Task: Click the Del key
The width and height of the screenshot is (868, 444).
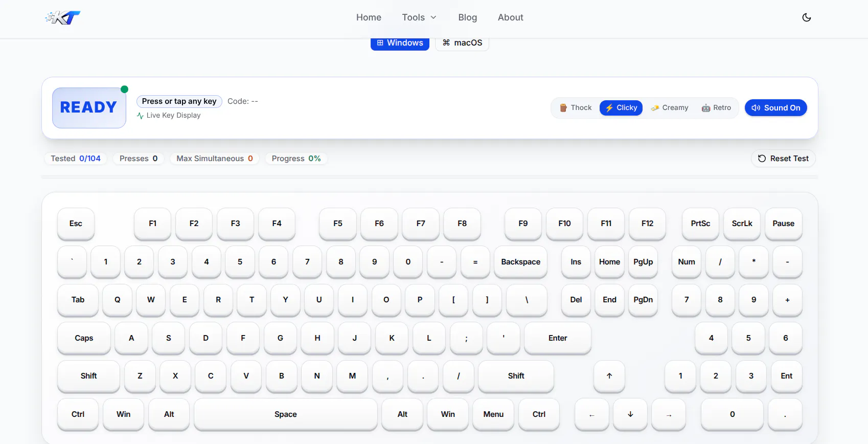Action: click(576, 300)
